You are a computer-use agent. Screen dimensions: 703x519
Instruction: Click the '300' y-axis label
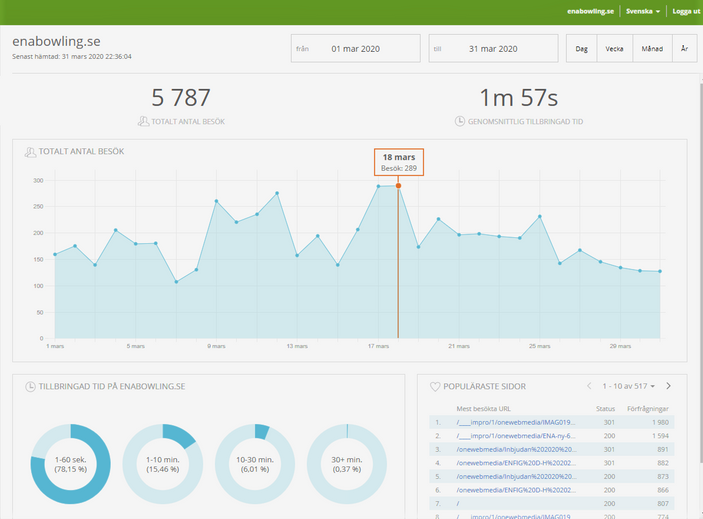click(38, 181)
